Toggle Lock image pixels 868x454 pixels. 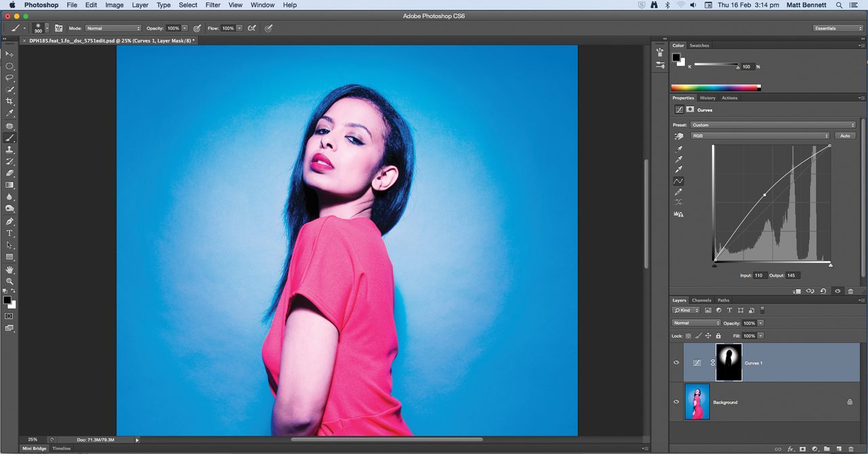(x=698, y=335)
